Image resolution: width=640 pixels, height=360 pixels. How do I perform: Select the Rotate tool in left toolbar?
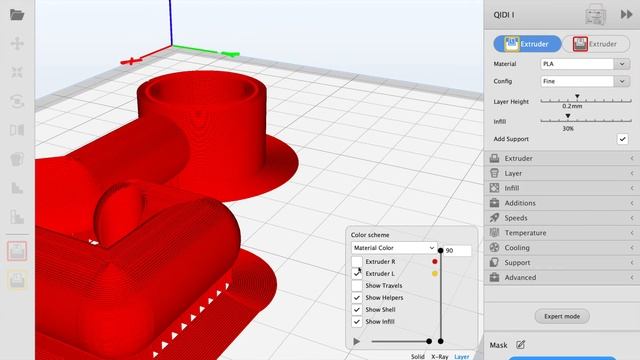[x=17, y=101]
